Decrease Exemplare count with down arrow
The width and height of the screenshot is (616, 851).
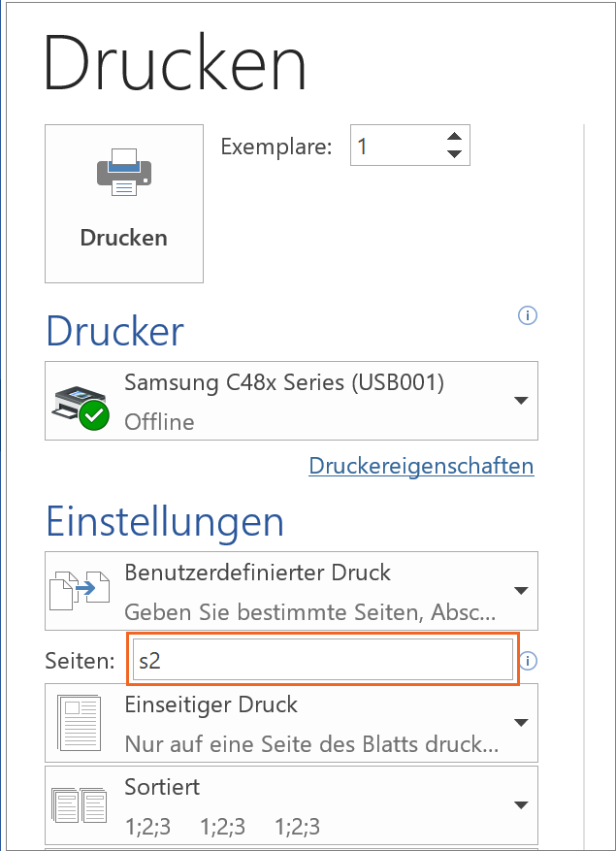point(454,153)
